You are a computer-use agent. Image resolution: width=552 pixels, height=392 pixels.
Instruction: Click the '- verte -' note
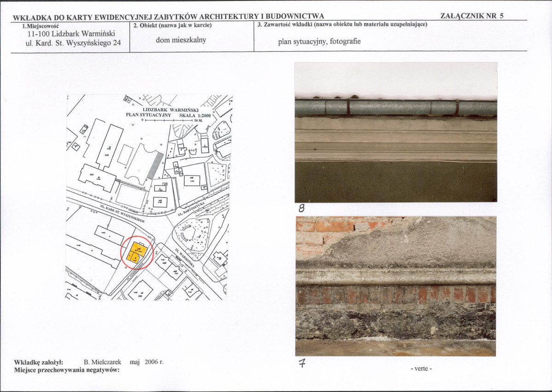pos(421,369)
